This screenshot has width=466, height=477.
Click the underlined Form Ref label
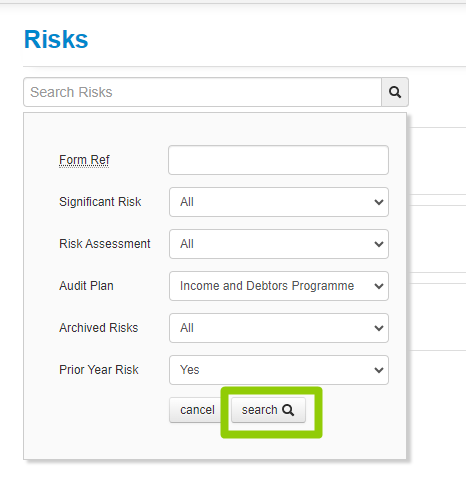click(x=84, y=160)
